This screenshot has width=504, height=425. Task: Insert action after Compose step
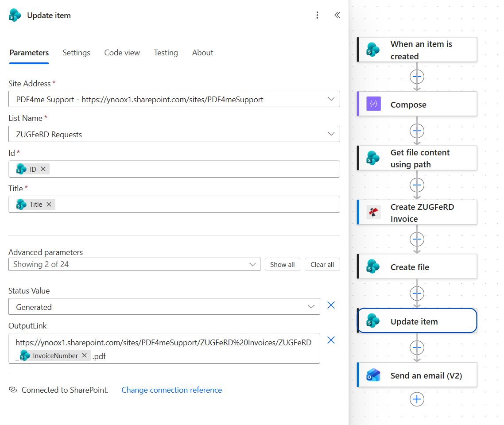[417, 131]
